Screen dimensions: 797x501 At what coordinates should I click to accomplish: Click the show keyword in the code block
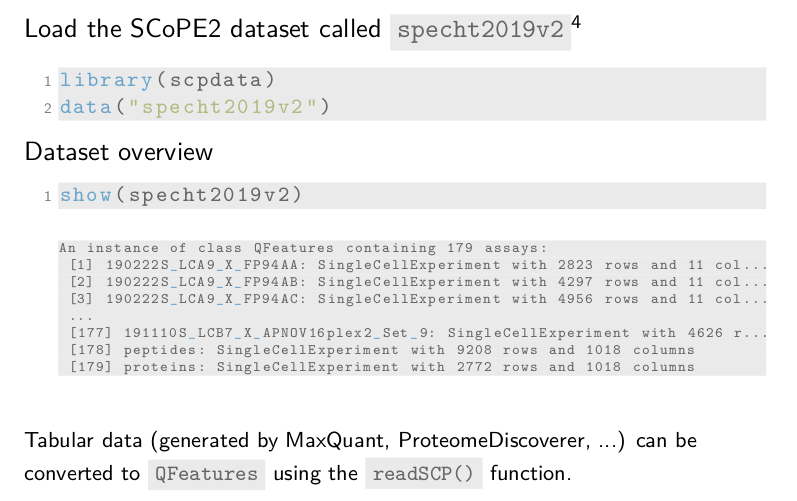[x=86, y=195]
